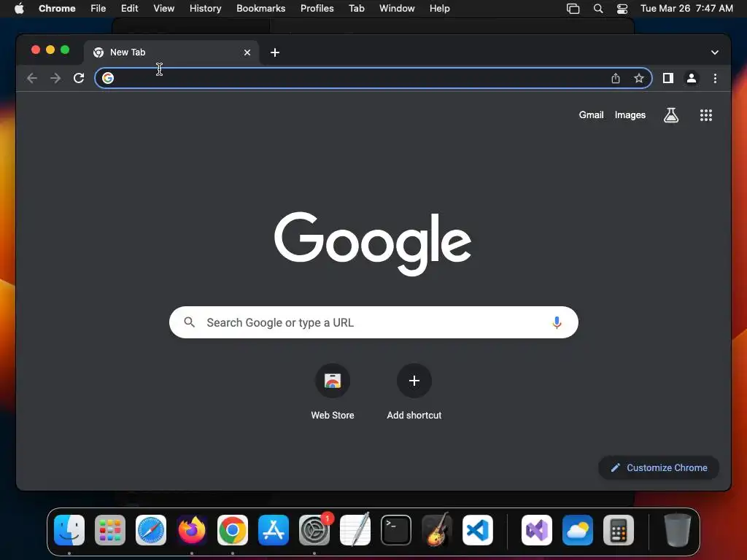Image resolution: width=747 pixels, height=560 pixels.
Task: Open a new tab with plus button
Action: [275, 52]
